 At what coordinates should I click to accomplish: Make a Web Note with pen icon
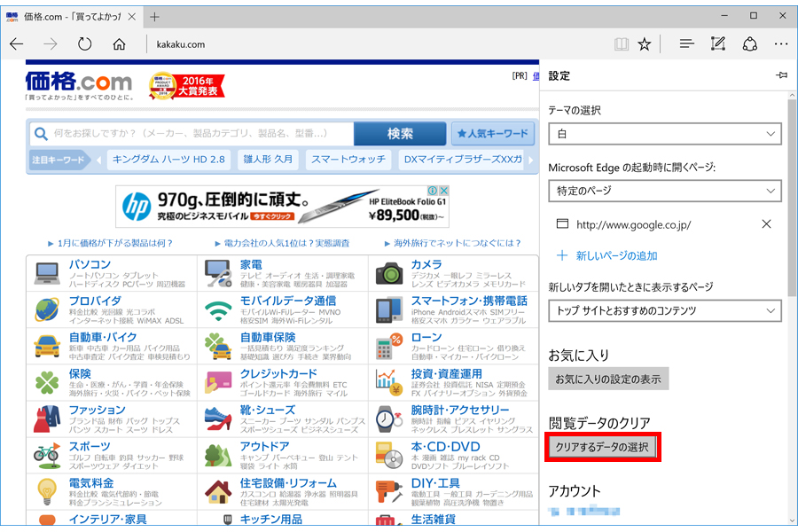[x=717, y=44]
